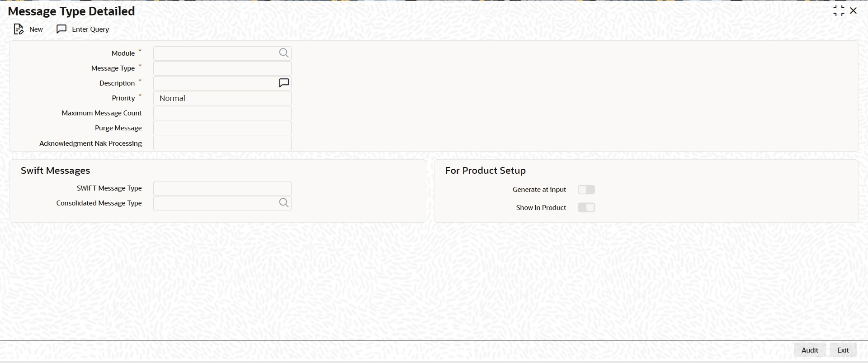Focus the Message Type input field
This screenshot has height=363, width=868.
click(222, 68)
